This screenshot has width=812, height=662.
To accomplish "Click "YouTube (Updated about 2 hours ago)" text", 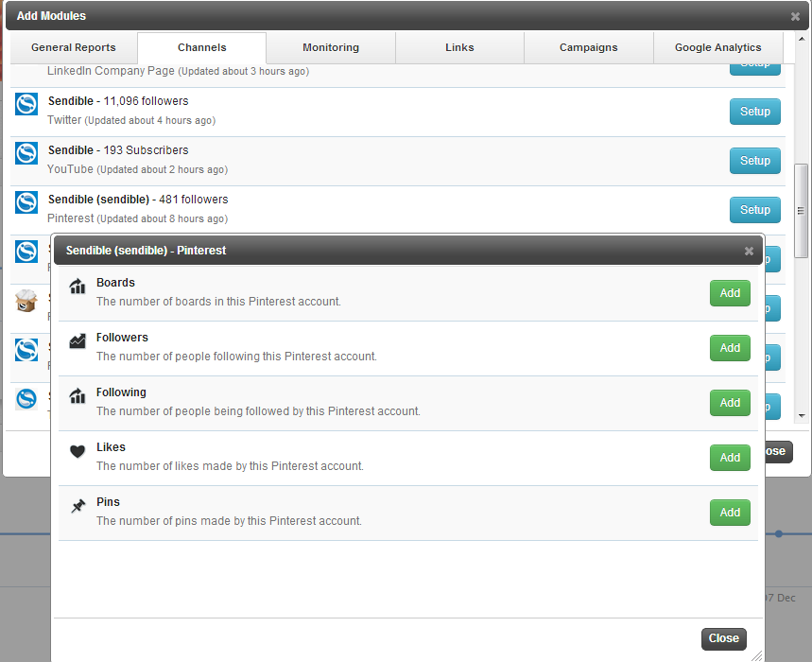I will point(138,169).
